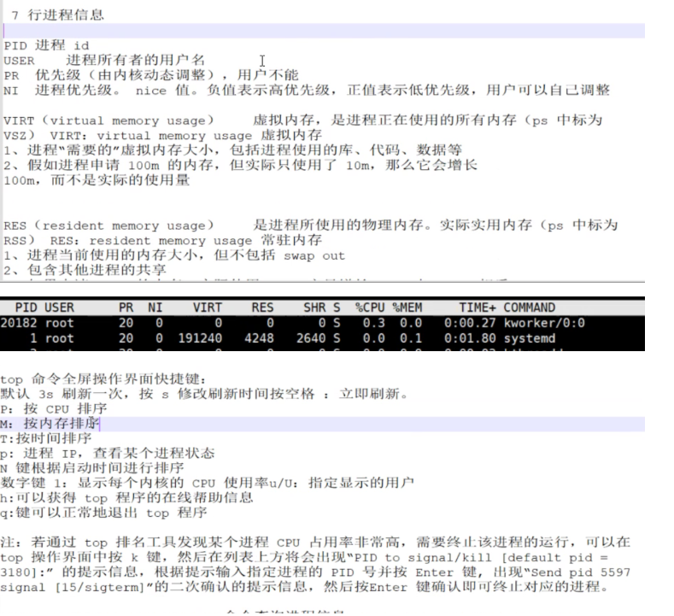The image size is (674, 616).
Task: Click 'RES (resident memory usage)' text
Action: click(108, 226)
